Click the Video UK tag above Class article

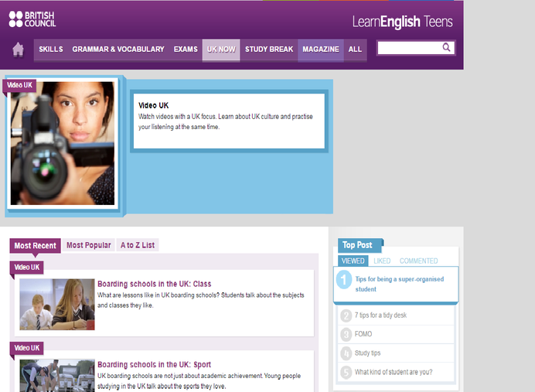pos(26,268)
